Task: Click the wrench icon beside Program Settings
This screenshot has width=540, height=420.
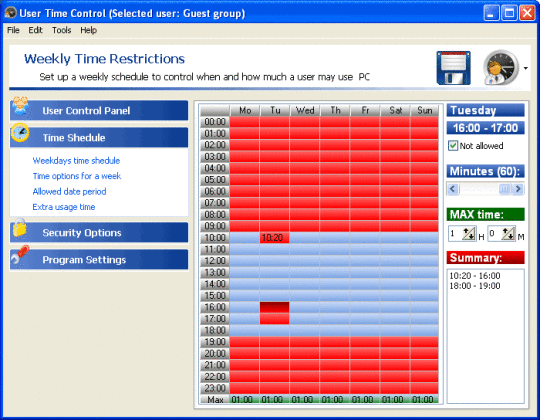Action: point(20,255)
